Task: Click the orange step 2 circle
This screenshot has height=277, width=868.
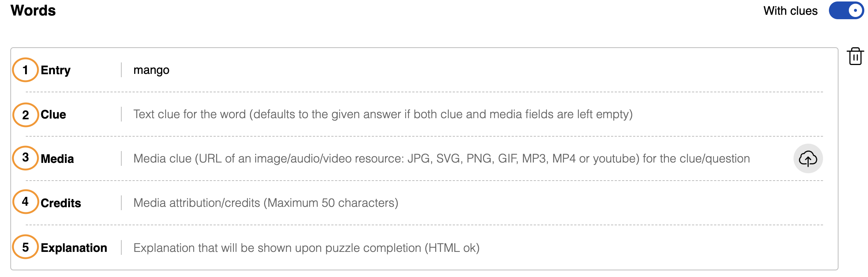Action: pos(25,115)
